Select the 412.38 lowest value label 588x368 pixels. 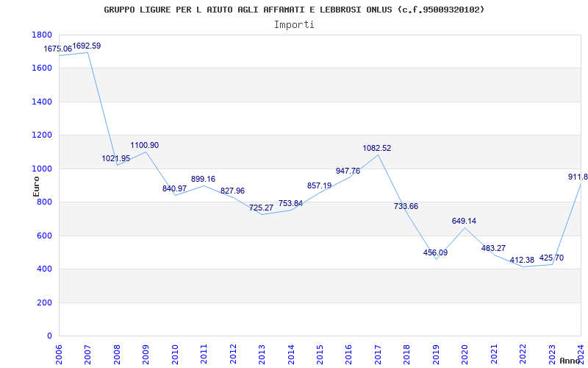tap(522, 260)
